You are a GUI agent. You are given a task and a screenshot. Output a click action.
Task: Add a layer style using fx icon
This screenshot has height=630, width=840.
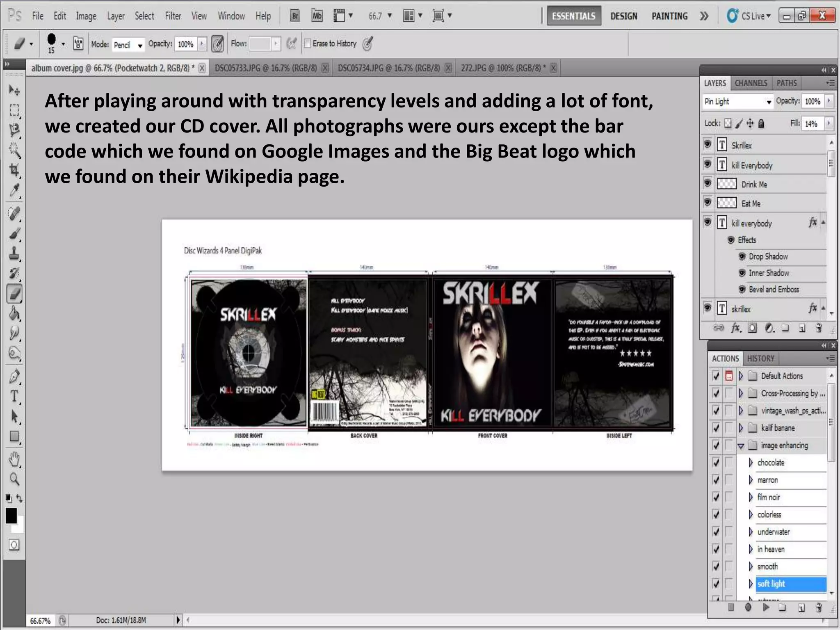(x=736, y=328)
